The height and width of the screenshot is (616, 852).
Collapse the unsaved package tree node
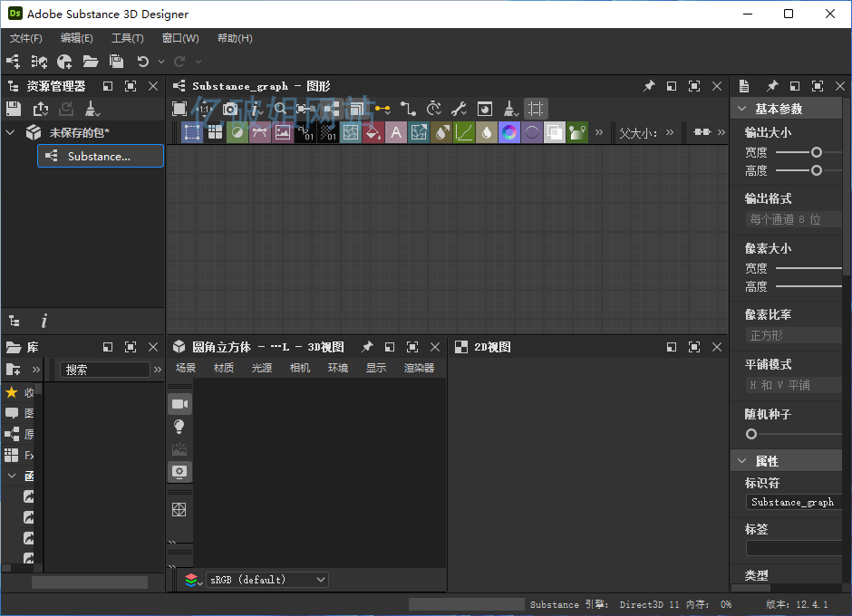tap(10, 132)
